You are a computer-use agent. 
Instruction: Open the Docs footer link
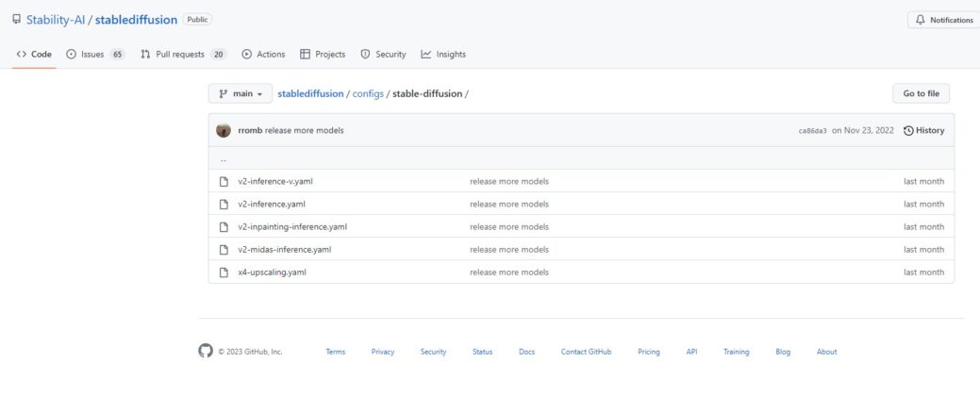(x=527, y=352)
